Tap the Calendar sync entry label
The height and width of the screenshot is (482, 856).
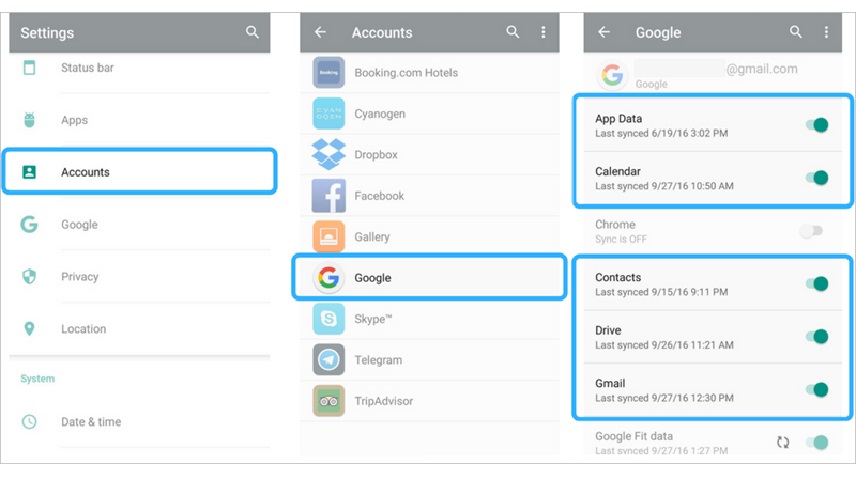618,171
